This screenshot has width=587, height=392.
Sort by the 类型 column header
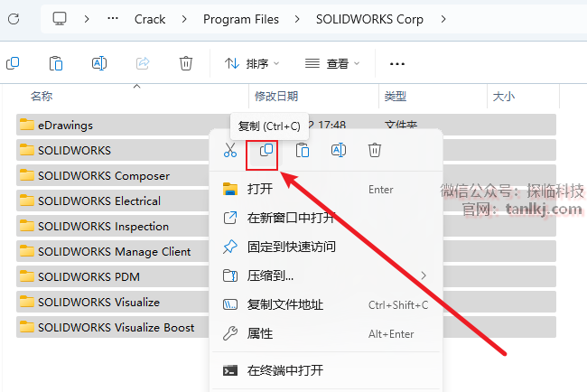click(x=396, y=97)
